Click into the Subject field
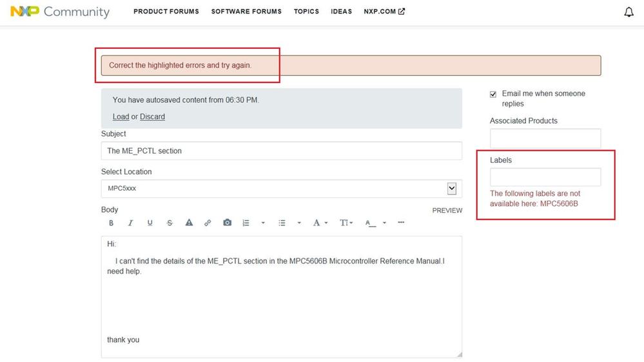 coord(281,151)
